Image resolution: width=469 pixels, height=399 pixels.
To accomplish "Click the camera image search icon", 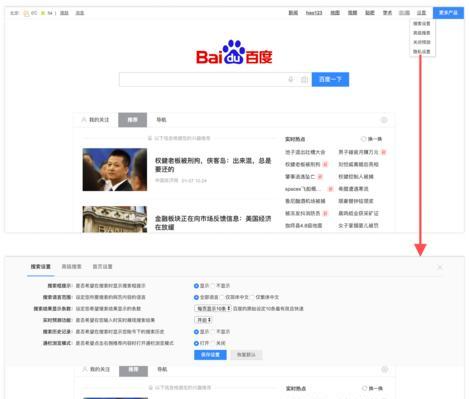I will point(304,79).
